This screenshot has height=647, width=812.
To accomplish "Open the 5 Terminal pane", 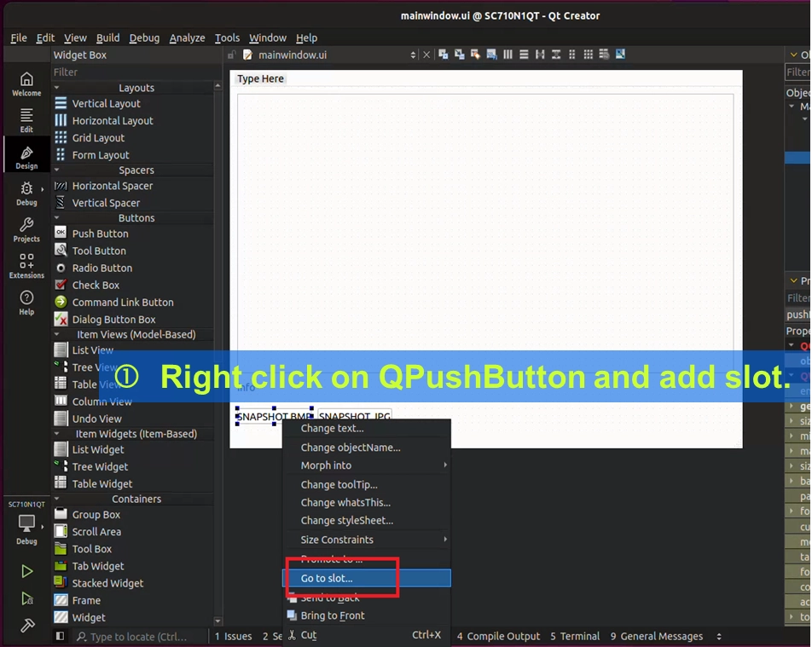I will [575, 636].
